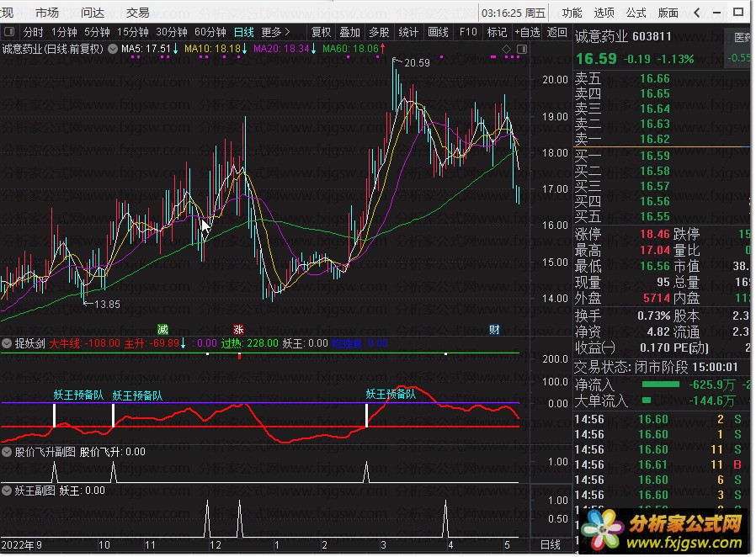Screen dimensions: 756x557
Task: Open the 选项 menu
Action: [x=604, y=13]
